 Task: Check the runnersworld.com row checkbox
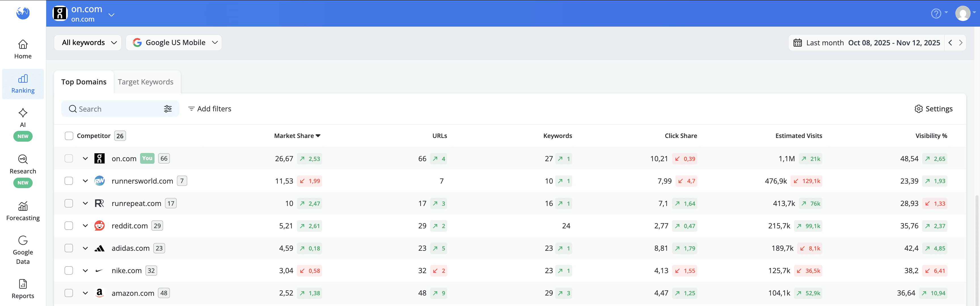(69, 181)
